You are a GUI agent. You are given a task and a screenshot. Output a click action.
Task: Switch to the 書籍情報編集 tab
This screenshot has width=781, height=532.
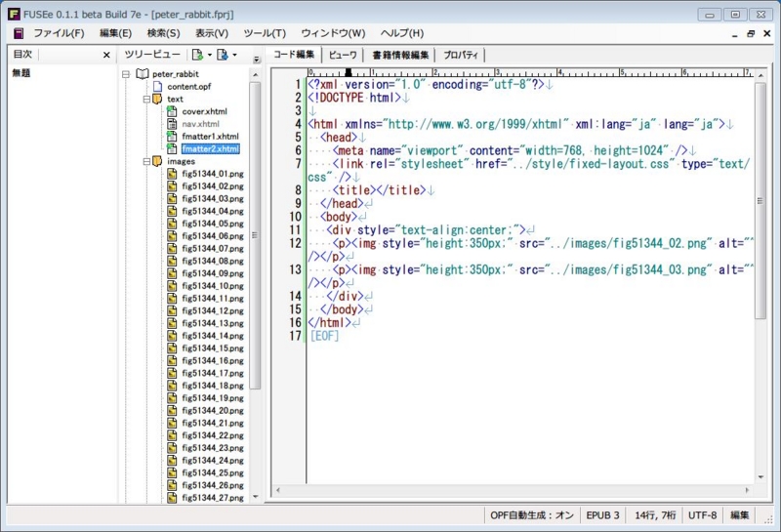[400, 55]
